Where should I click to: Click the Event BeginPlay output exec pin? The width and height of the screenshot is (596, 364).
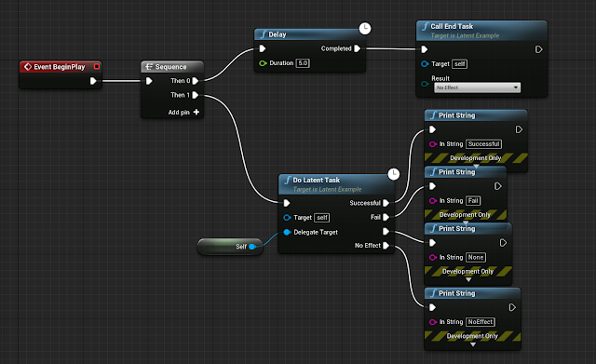(x=93, y=81)
